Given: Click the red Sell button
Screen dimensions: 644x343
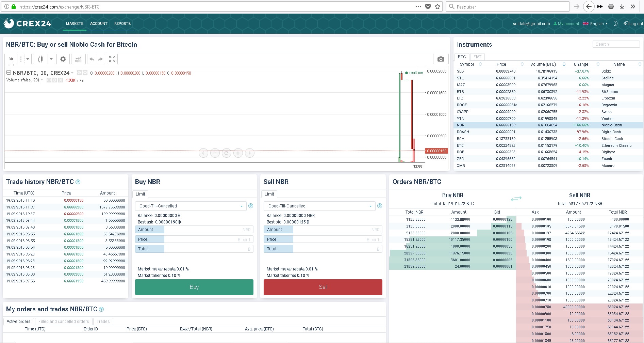Looking at the screenshot, I should pos(323,287).
